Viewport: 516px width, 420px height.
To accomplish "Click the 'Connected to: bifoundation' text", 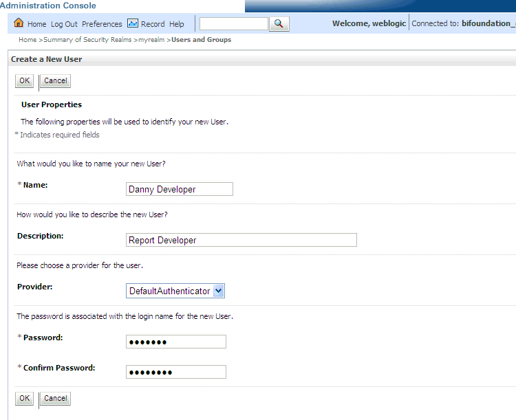I will tap(464, 23).
